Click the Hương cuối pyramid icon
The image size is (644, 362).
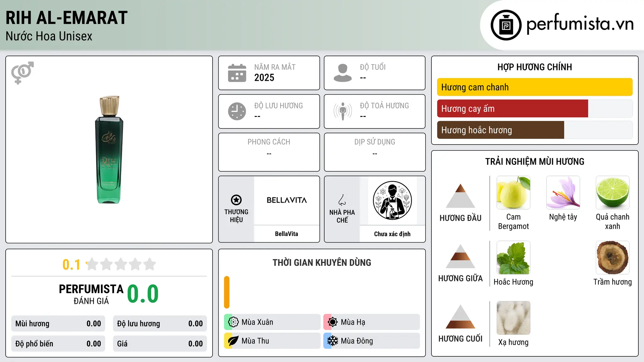460,316
